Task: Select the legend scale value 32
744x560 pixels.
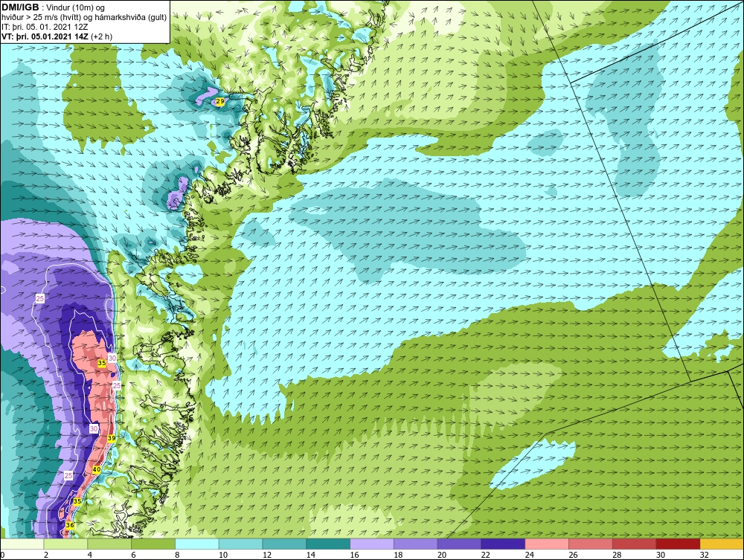Action: [704, 555]
